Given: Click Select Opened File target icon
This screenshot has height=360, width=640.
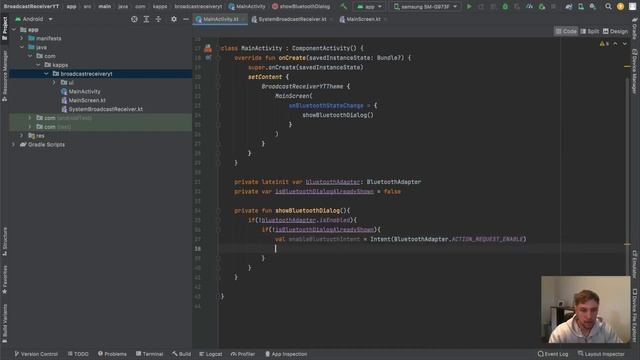Looking at the screenshot, I should (134, 19).
